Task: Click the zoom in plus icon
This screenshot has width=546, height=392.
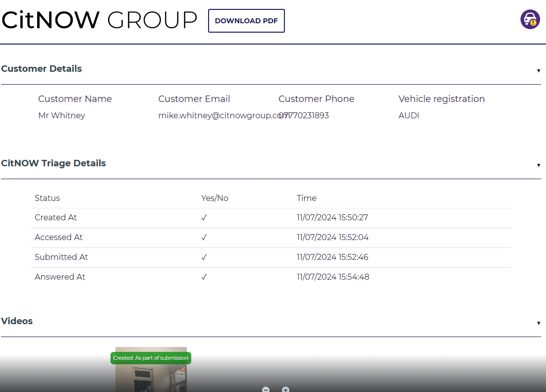Action: (285, 389)
